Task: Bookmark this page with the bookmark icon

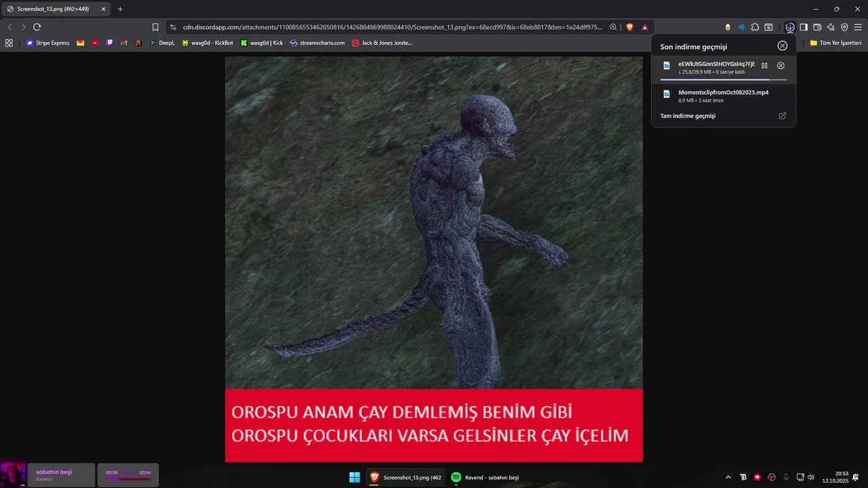Action: point(155,27)
